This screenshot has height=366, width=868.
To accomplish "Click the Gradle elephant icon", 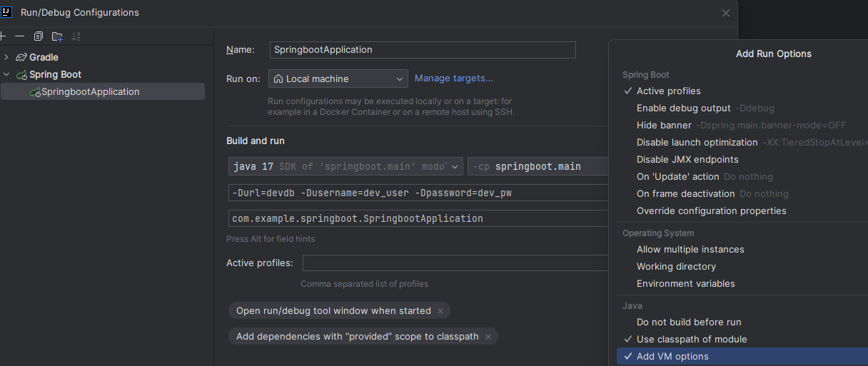I will tap(21, 57).
